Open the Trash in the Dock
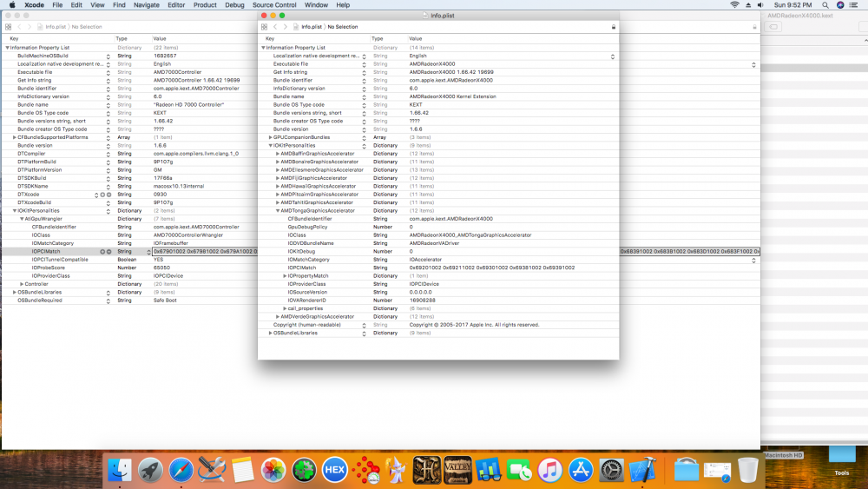Screen dimensions: 868x489 (748, 470)
